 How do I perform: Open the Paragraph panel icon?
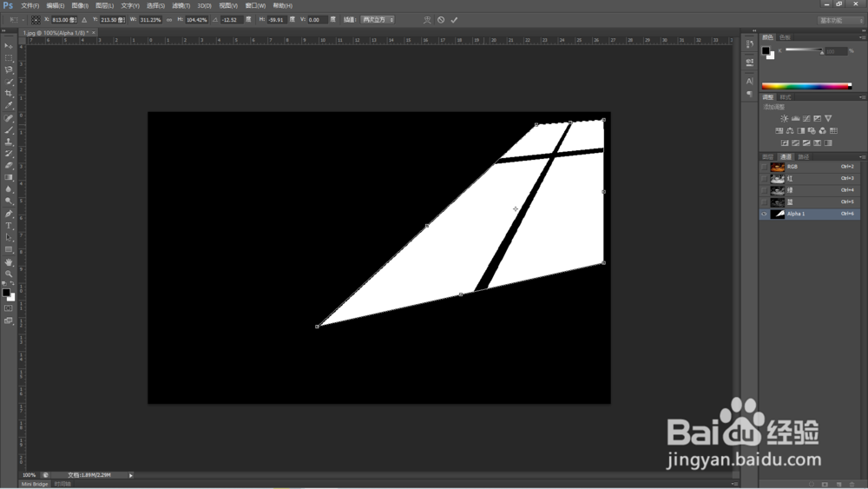(x=750, y=94)
